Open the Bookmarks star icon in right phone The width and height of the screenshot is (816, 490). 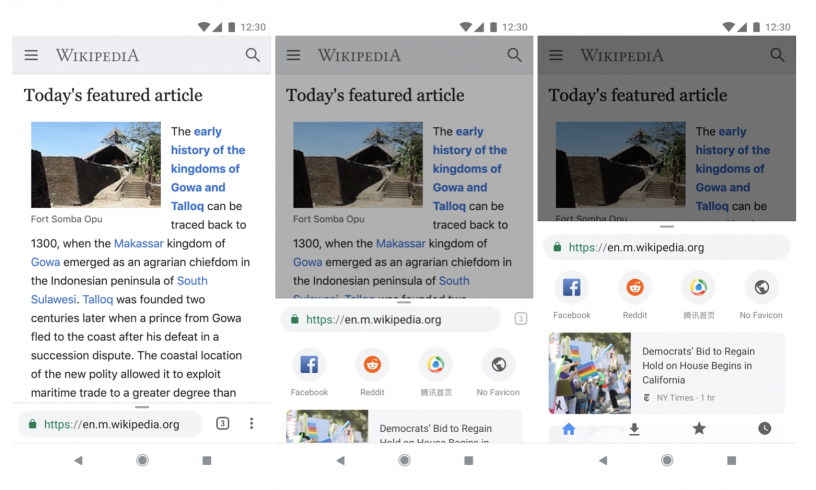coord(699,428)
